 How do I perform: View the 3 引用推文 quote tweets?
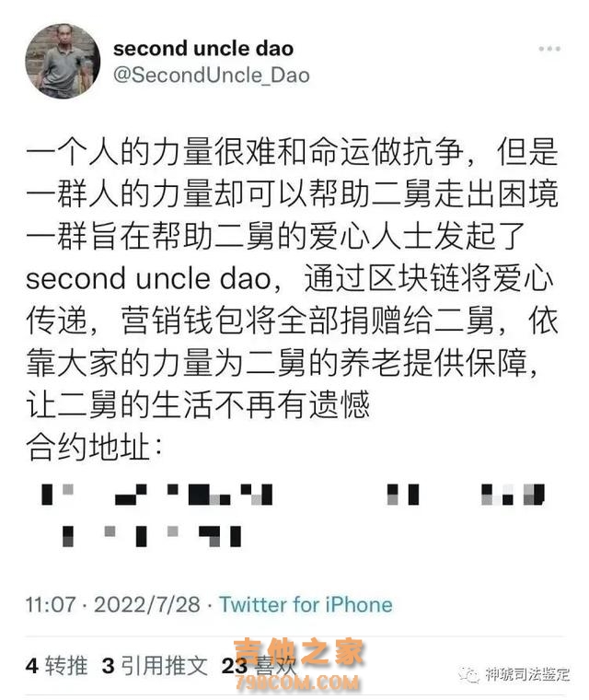[155, 665]
